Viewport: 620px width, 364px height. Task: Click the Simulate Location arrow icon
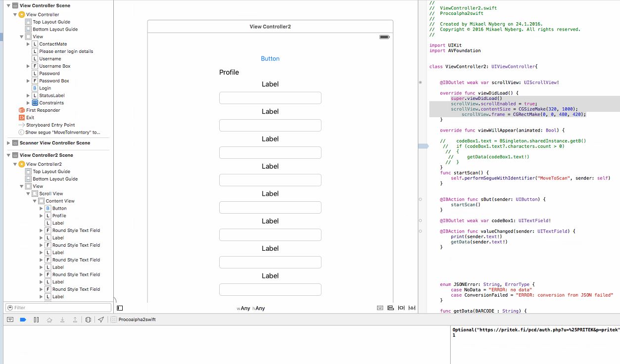[101, 320]
